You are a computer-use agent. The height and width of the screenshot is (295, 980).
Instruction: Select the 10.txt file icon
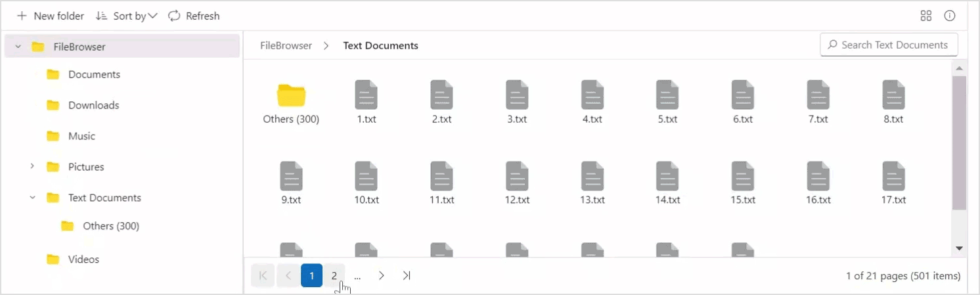[367, 175]
